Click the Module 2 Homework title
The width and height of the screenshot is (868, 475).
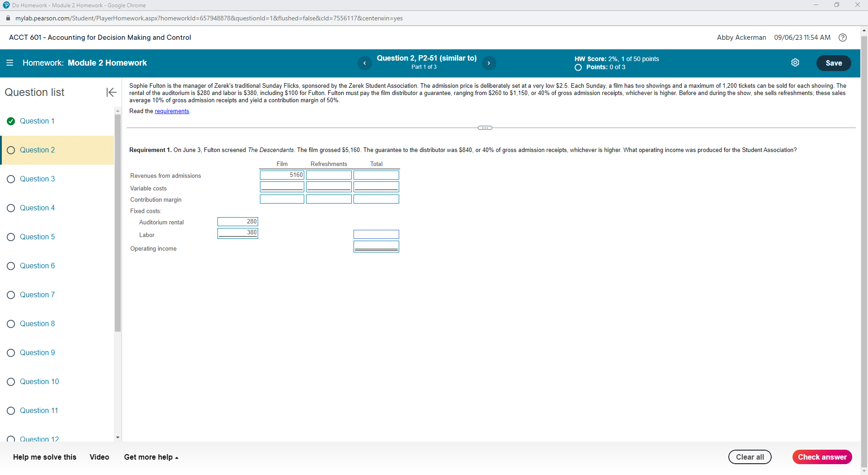(x=107, y=63)
